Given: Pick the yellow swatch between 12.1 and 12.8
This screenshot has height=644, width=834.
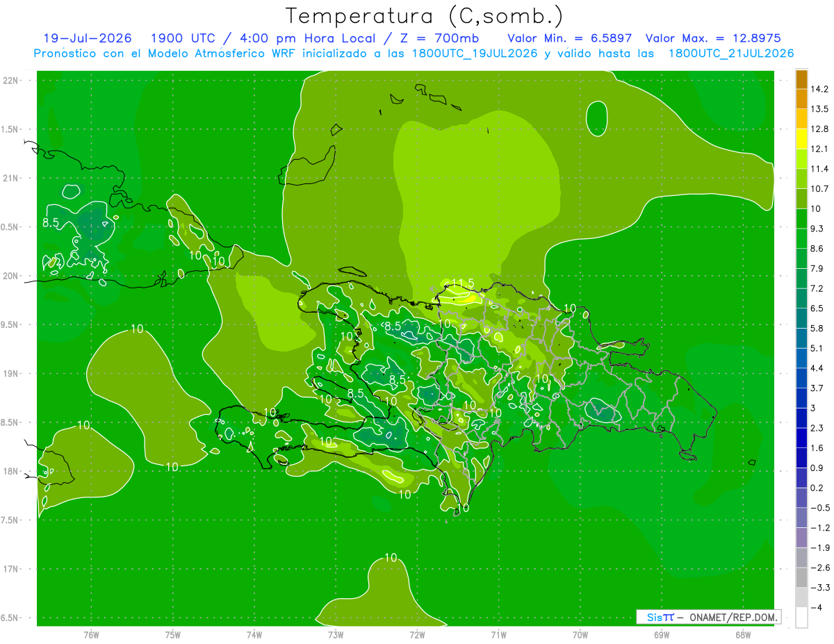Looking at the screenshot, I should [801, 139].
